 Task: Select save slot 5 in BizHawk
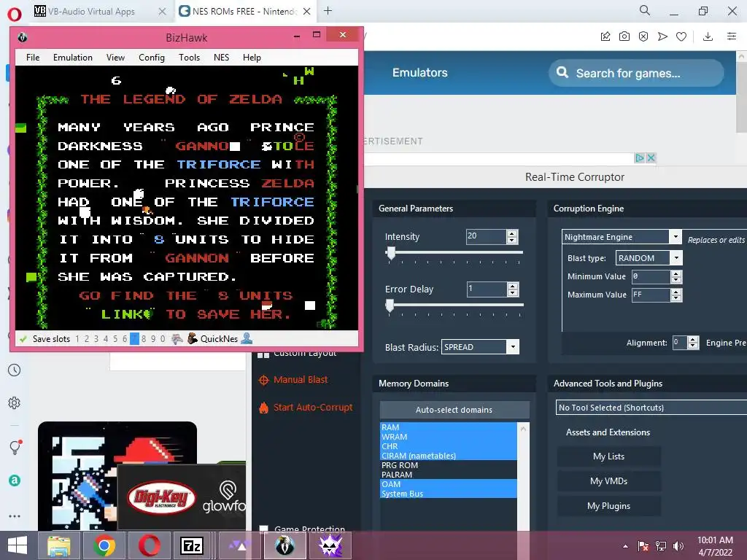[x=115, y=339]
